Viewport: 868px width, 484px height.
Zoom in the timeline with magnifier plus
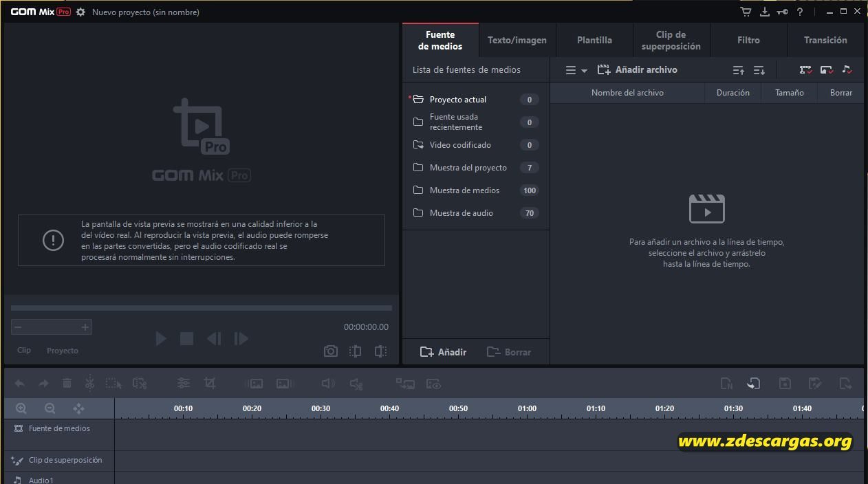point(21,408)
